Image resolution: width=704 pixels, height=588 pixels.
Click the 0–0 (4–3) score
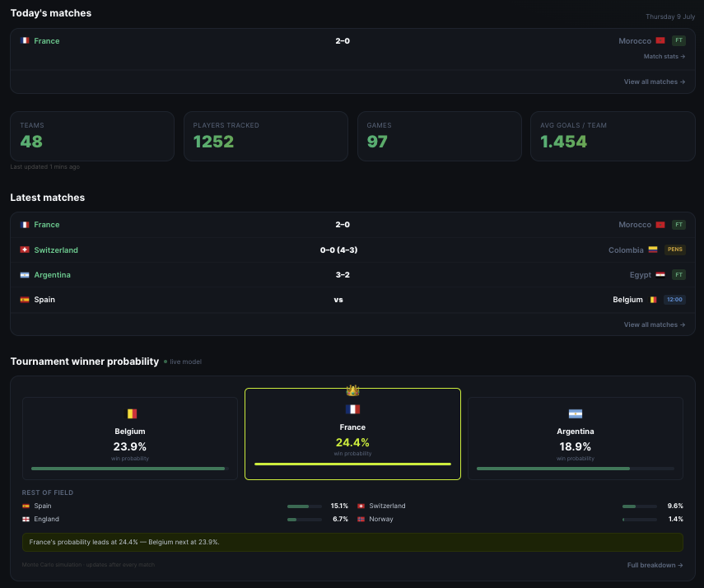tap(338, 250)
